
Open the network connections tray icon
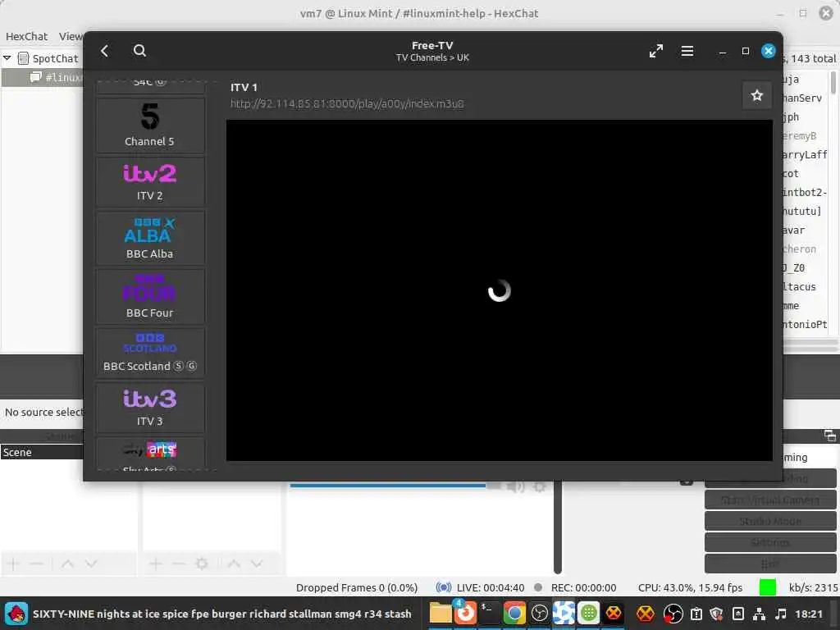[x=759, y=614]
